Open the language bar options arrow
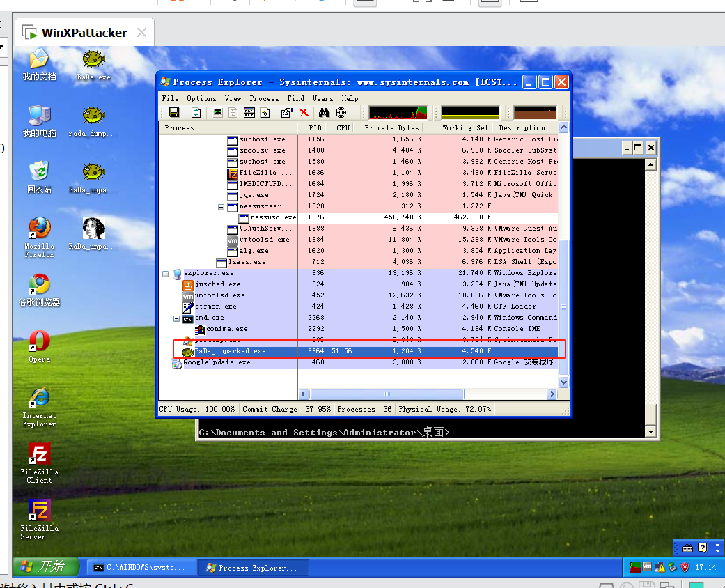Viewport: 725px width, 588px height. tap(717, 551)
